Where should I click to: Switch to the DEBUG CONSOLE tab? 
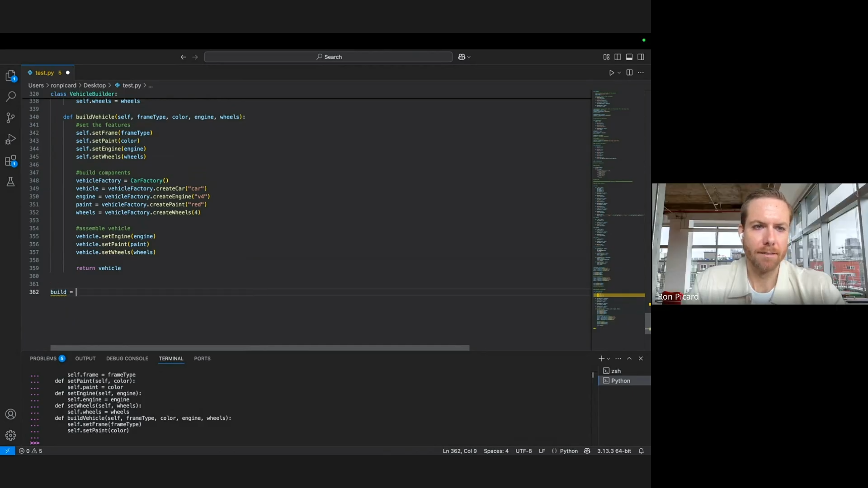coord(127,358)
